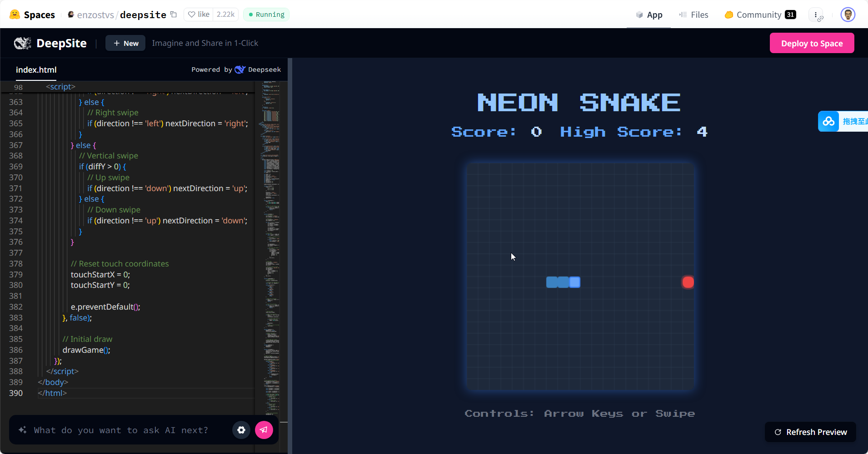Image resolution: width=868 pixels, height=454 pixels.
Task: Click the red food square in game
Action: pos(688,282)
